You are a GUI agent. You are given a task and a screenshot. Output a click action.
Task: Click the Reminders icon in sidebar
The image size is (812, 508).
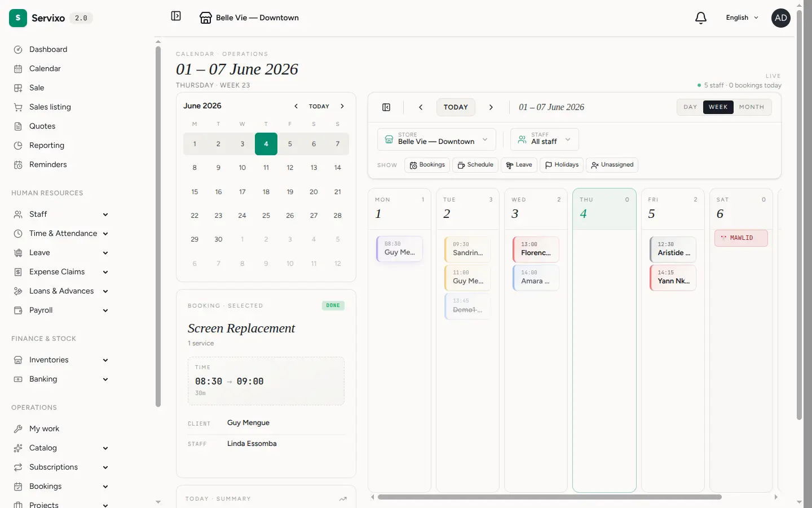(18, 165)
